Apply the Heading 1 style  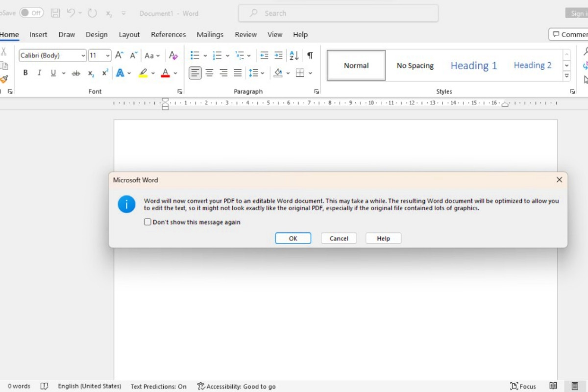tap(474, 65)
